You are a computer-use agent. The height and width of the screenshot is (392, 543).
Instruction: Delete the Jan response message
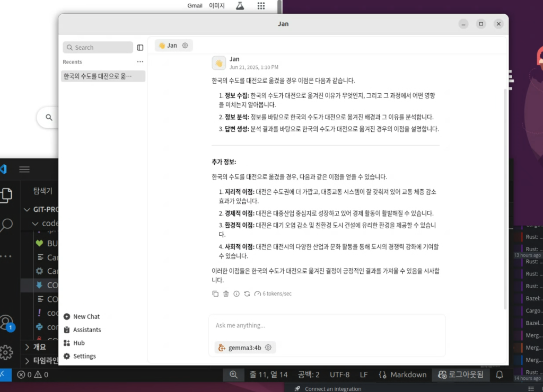click(226, 294)
